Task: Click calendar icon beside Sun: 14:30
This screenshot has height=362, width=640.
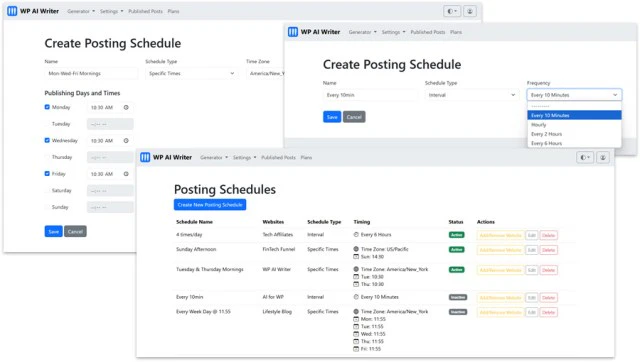Action: click(x=356, y=257)
